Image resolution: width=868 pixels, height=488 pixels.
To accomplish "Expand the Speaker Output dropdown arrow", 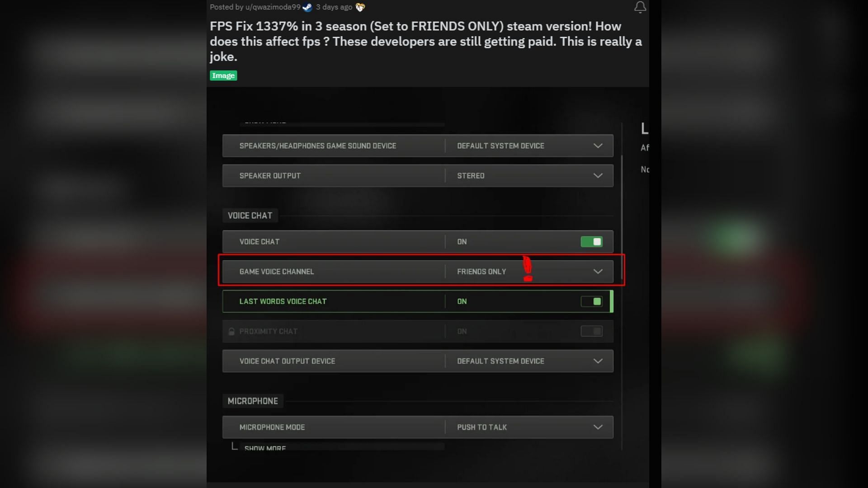I will (598, 176).
